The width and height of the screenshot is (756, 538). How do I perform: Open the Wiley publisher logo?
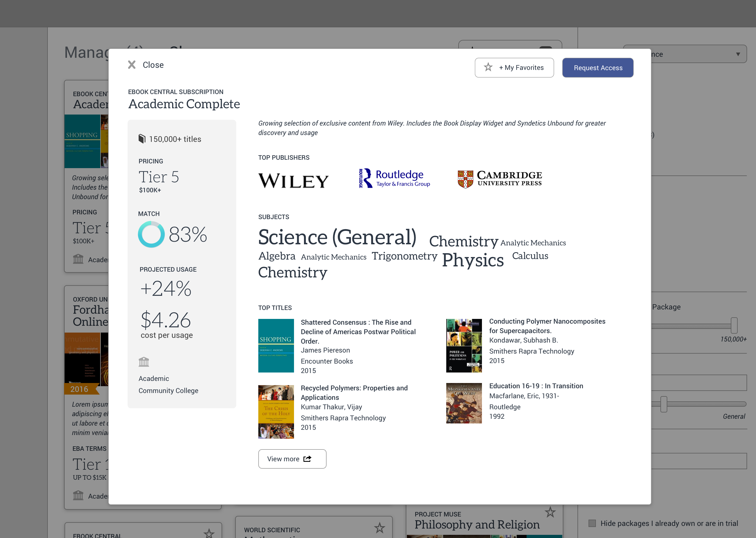coord(293,180)
